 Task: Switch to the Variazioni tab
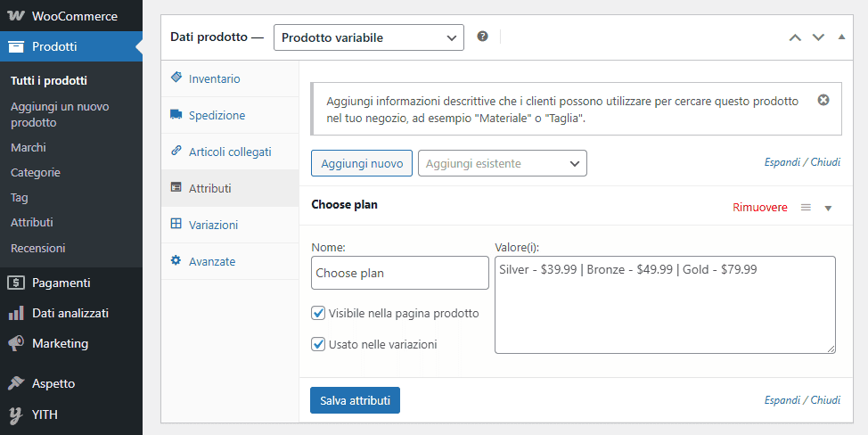click(x=230, y=225)
